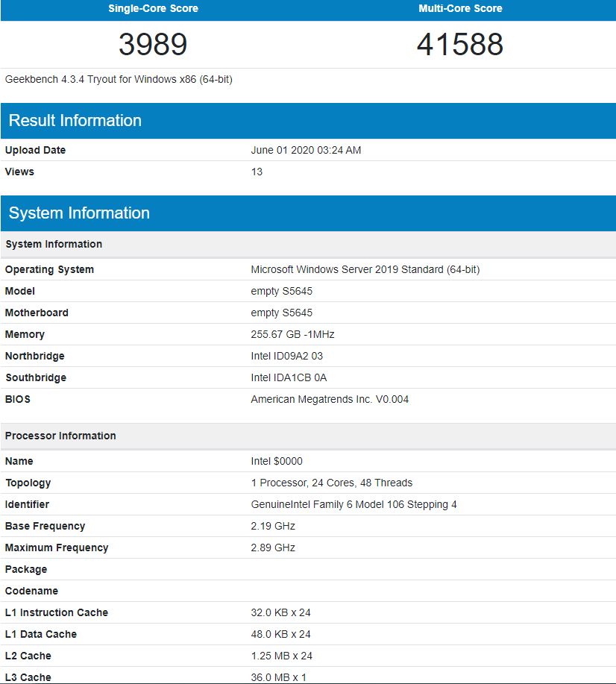
Task: Click the Northbridge value Intel ID09A2 03
Action: [x=286, y=356]
